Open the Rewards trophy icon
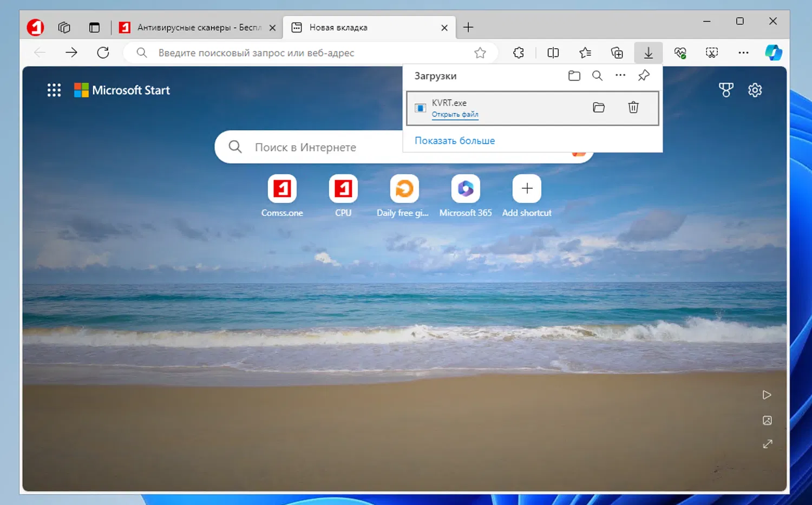Image resolution: width=812 pixels, height=505 pixels. [726, 90]
